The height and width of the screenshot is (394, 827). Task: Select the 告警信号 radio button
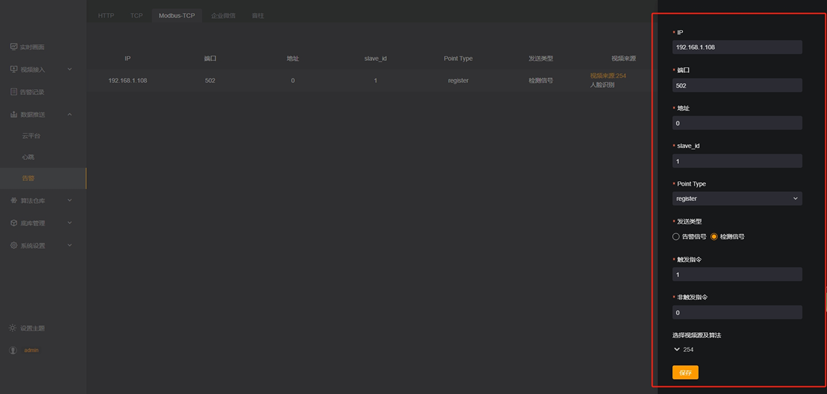(x=676, y=237)
